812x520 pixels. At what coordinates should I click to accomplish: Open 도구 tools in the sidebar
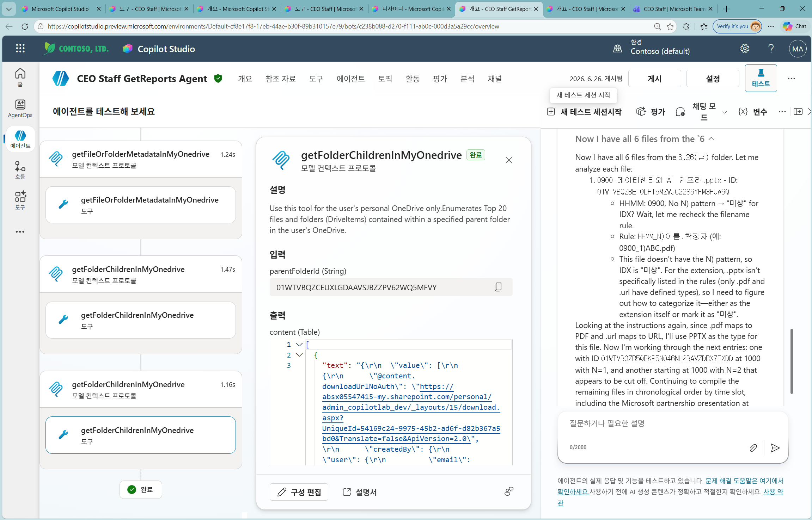click(x=20, y=201)
